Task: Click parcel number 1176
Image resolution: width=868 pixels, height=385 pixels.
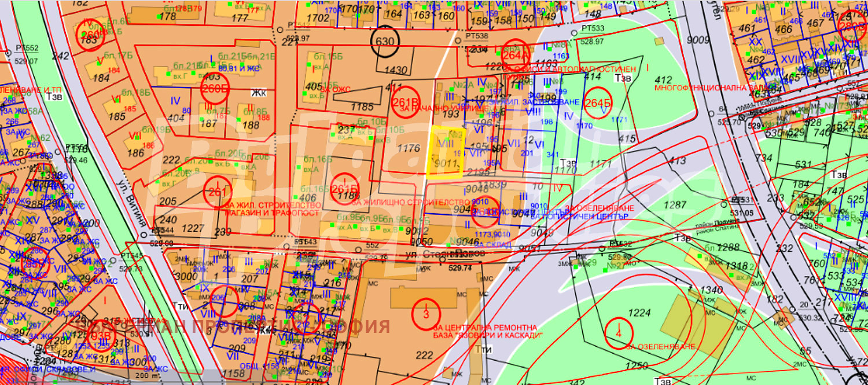Action: tap(409, 148)
